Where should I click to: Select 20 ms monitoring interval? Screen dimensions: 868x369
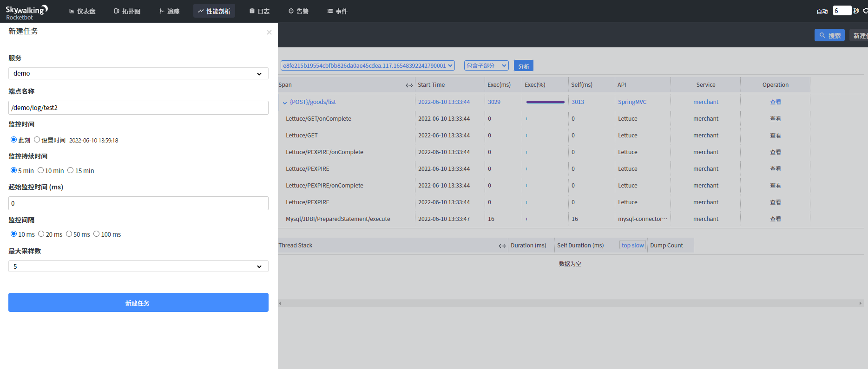[x=41, y=234]
